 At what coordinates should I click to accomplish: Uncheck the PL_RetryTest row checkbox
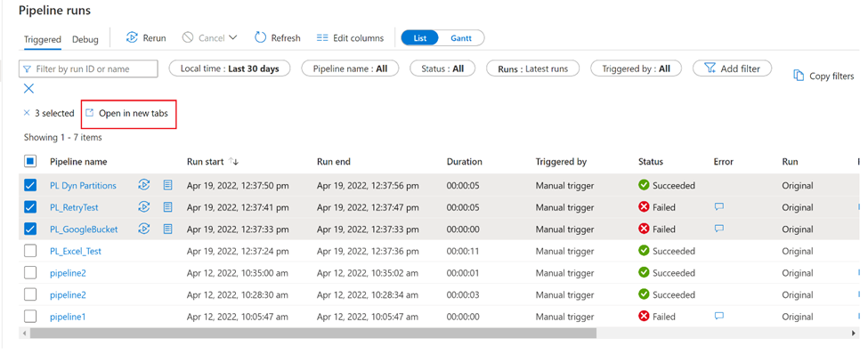[x=30, y=207]
